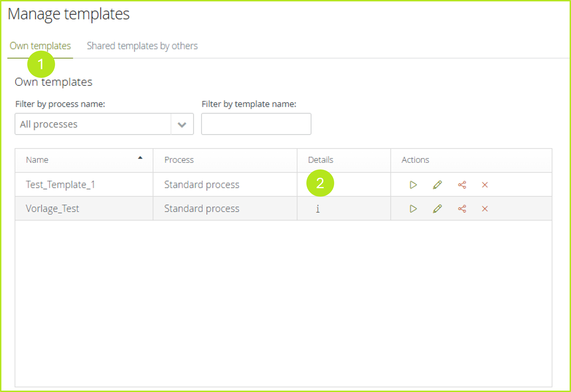Click the Filter by template name field
The width and height of the screenshot is (571, 392).
(256, 124)
